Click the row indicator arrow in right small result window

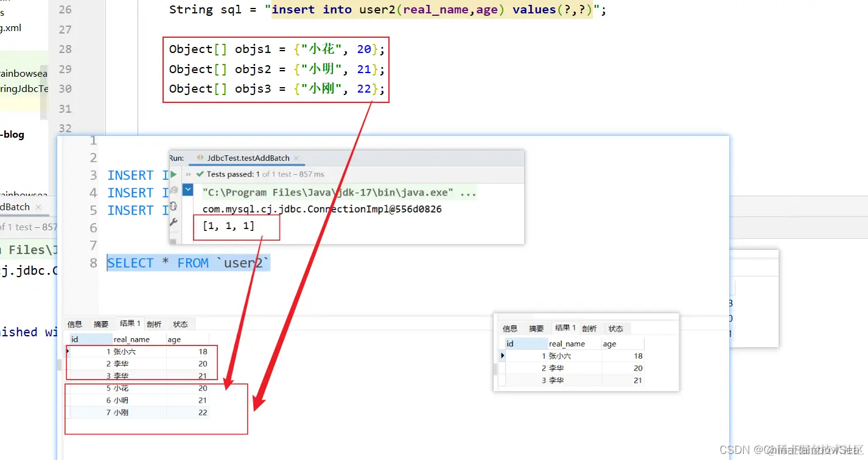pos(502,356)
